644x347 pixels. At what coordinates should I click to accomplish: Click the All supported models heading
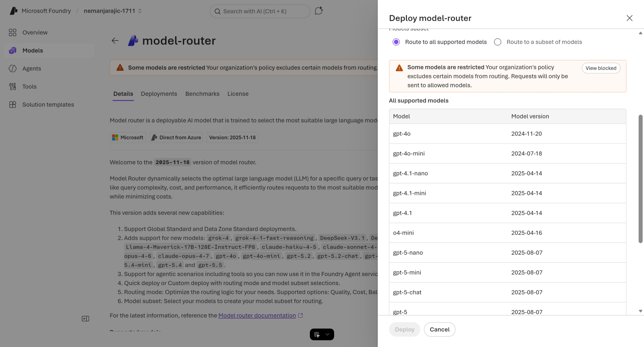tap(419, 101)
